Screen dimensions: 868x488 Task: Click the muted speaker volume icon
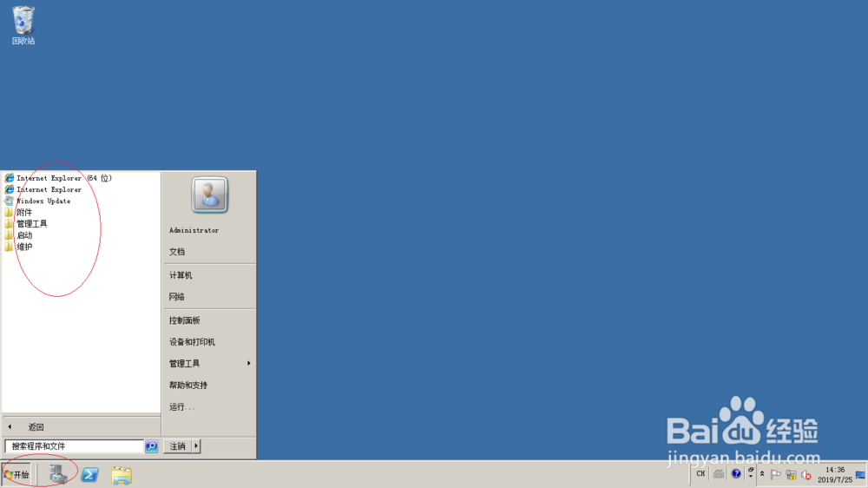click(x=806, y=475)
